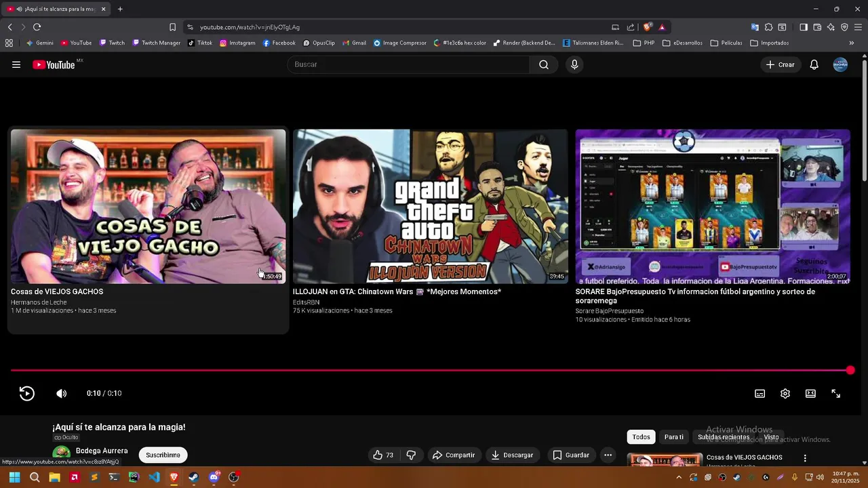Show more bookmarks with the double chevron
Screen dimensions: 868x488
pyautogui.click(x=852, y=43)
